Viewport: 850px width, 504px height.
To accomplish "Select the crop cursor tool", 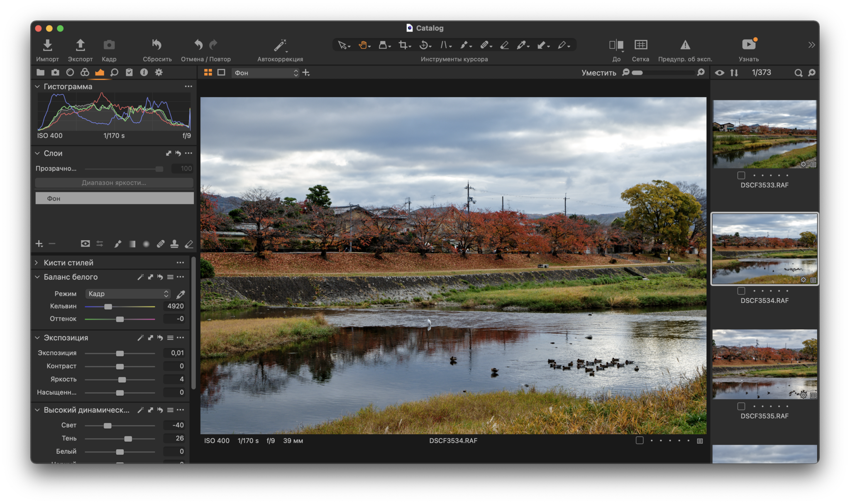I will point(404,45).
